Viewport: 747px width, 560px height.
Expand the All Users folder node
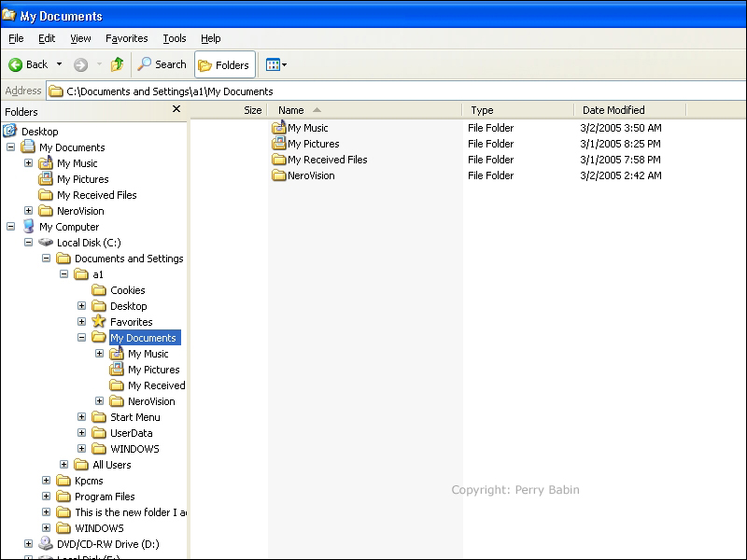tap(63, 464)
